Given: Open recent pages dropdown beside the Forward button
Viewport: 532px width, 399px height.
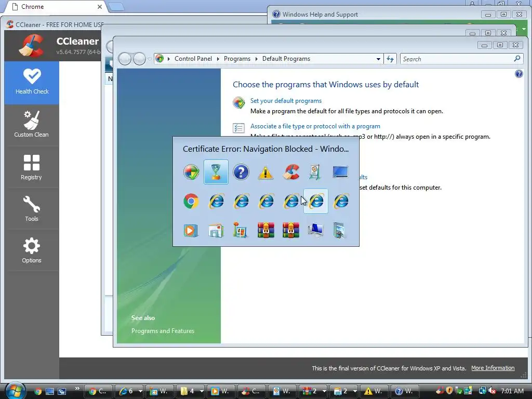Looking at the screenshot, I should (150, 59).
